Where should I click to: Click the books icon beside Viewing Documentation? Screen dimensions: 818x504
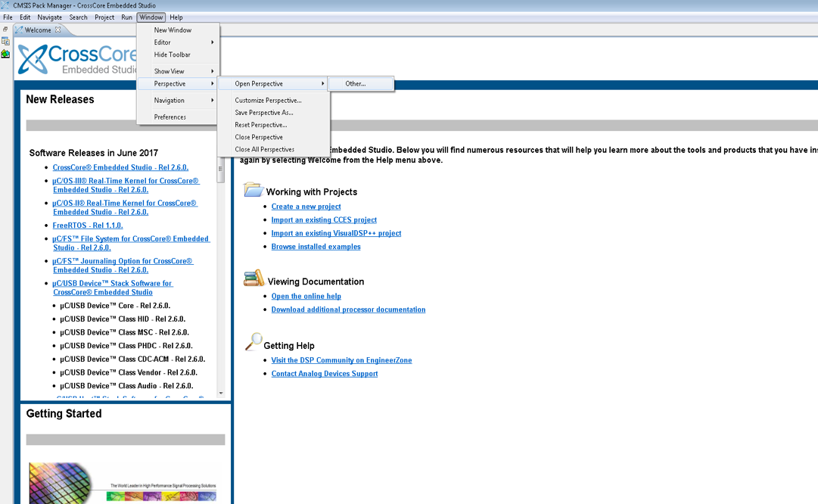point(254,278)
